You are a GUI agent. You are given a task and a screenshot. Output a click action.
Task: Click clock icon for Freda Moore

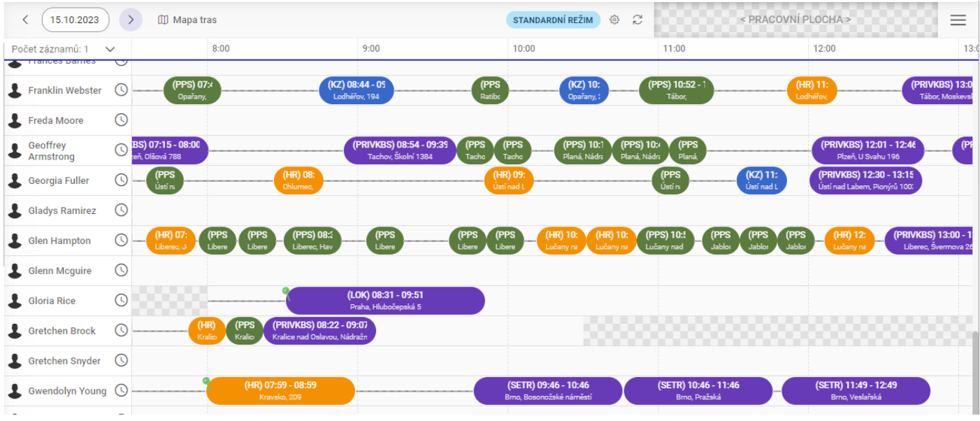click(x=121, y=120)
